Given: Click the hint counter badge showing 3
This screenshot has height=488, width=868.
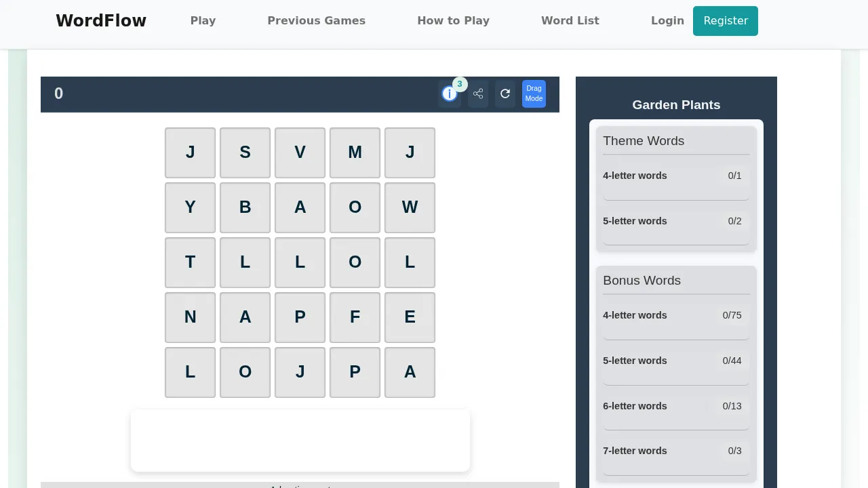Looking at the screenshot, I should pyautogui.click(x=460, y=84).
